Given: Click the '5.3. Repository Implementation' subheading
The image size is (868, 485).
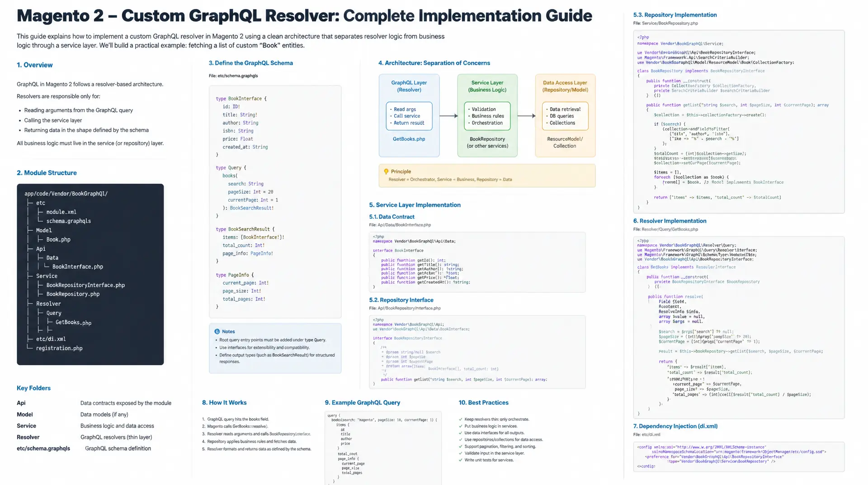Looking at the screenshot, I should 675,15.
